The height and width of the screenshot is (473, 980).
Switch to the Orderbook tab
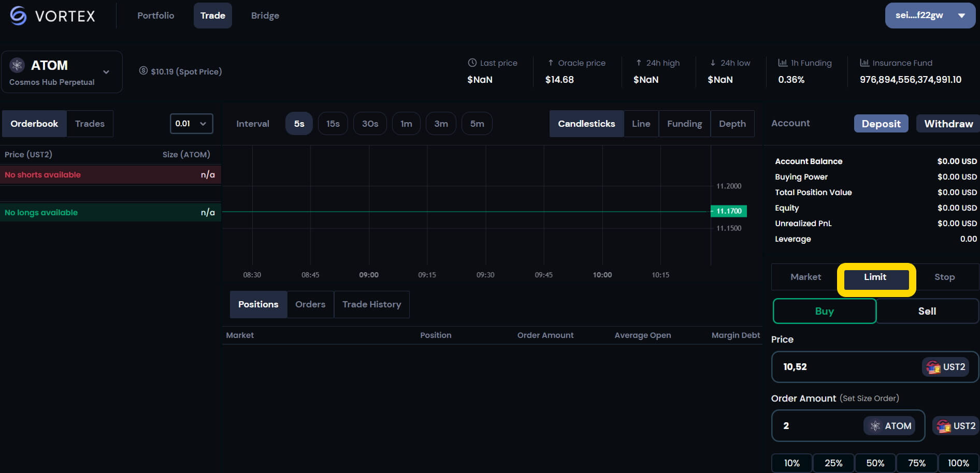(34, 124)
